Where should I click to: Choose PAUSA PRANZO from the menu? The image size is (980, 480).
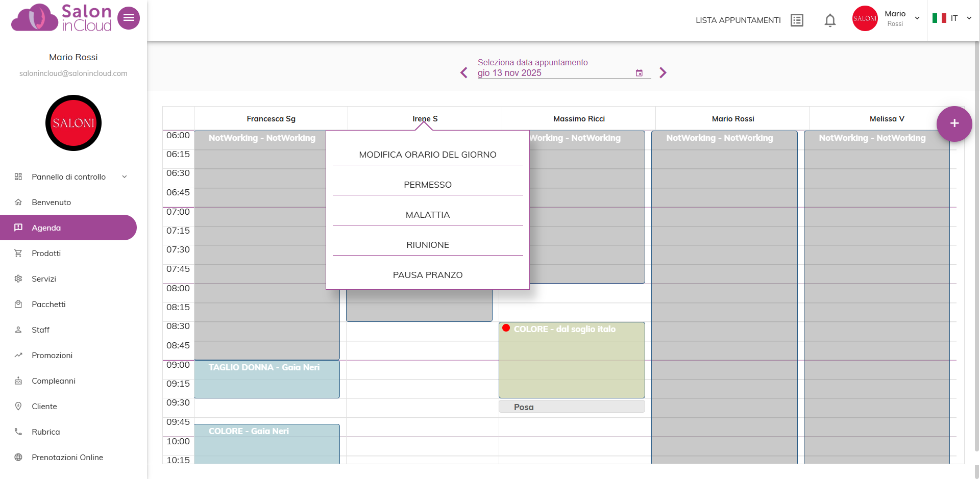pos(427,275)
